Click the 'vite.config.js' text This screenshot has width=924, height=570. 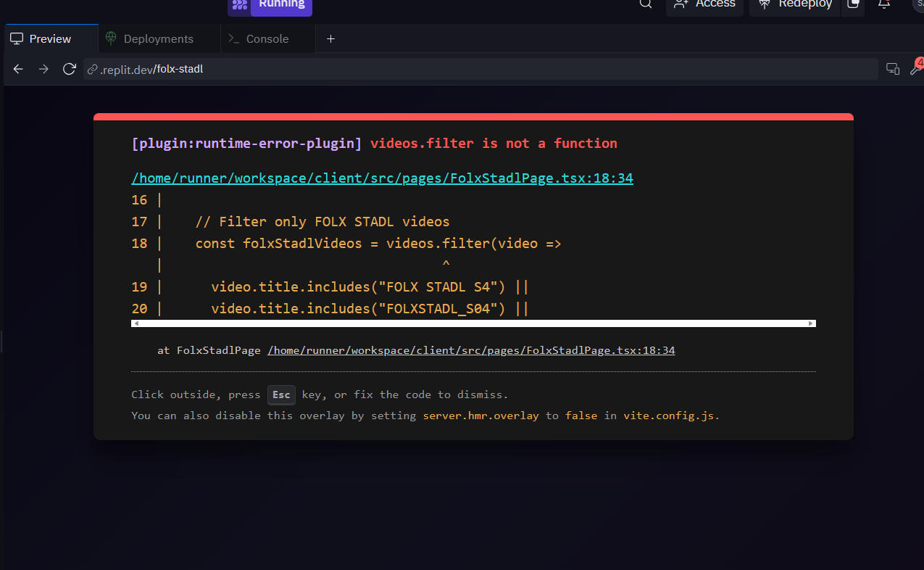[x=668, y=416]
